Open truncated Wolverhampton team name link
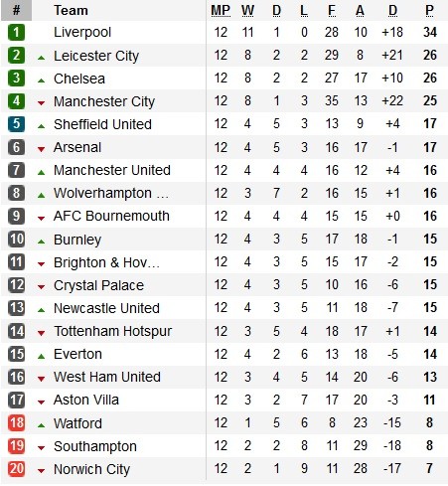Image resolution: width=448 pixels, height=486 pixels. (111, 193)
